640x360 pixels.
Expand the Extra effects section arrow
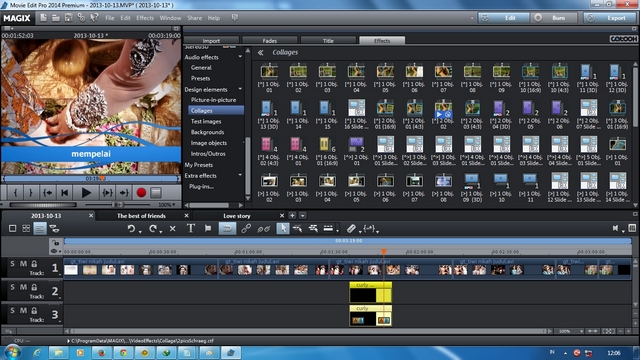tap(240, 175)
